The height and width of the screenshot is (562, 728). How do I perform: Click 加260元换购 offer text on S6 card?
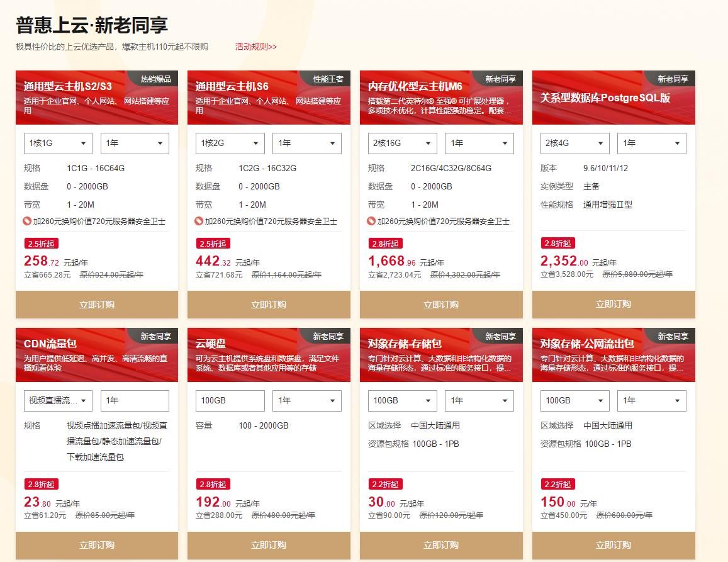tap(271, 222)
